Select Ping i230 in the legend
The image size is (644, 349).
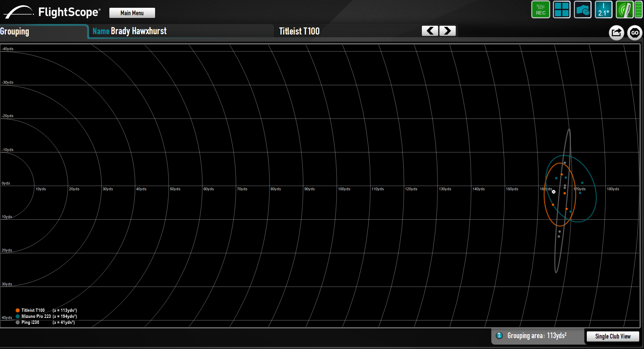click(30, 323)
